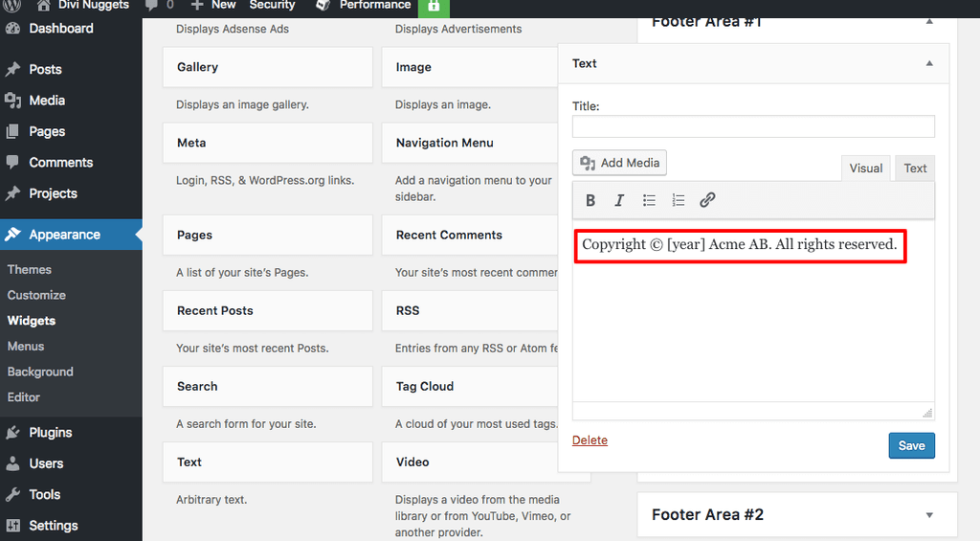Click the Settings sliders icon in sidebar
The image size is (980, 541).
coord(12,526)
